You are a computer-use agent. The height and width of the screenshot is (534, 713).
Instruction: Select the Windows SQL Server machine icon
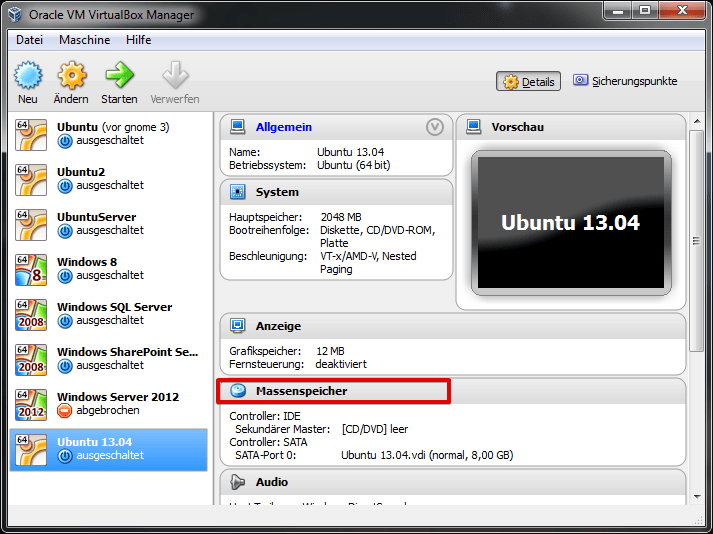click(x=31, y=315)
